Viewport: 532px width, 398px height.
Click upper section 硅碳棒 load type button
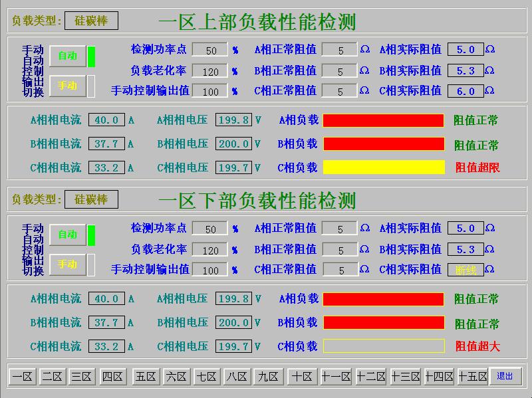tap(91, 21)
